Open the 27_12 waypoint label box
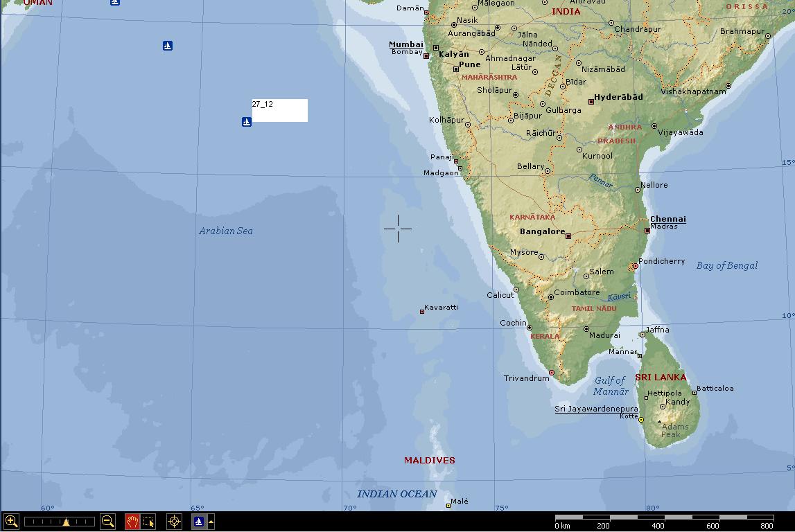The height and width of the screenshot is (532, 795). coord(279,110)
